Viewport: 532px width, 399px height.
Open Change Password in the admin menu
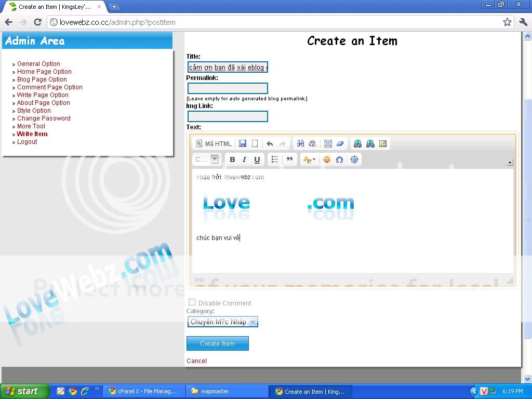[44, 118]
